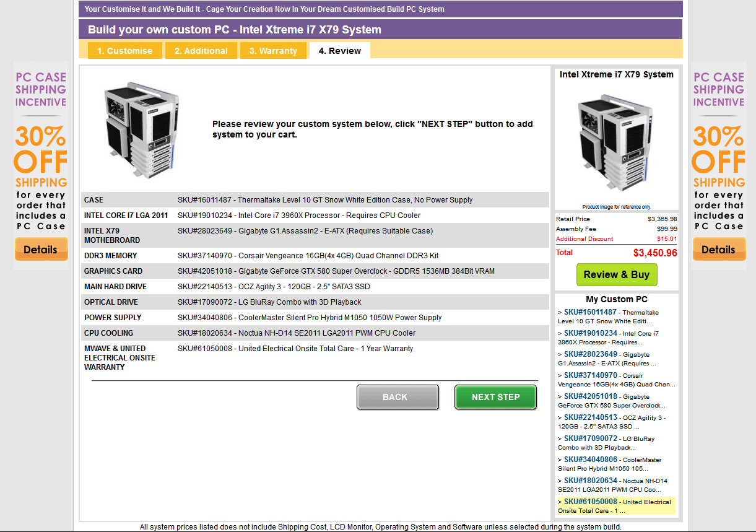Open the 1. Customise tab

[124, 51]
